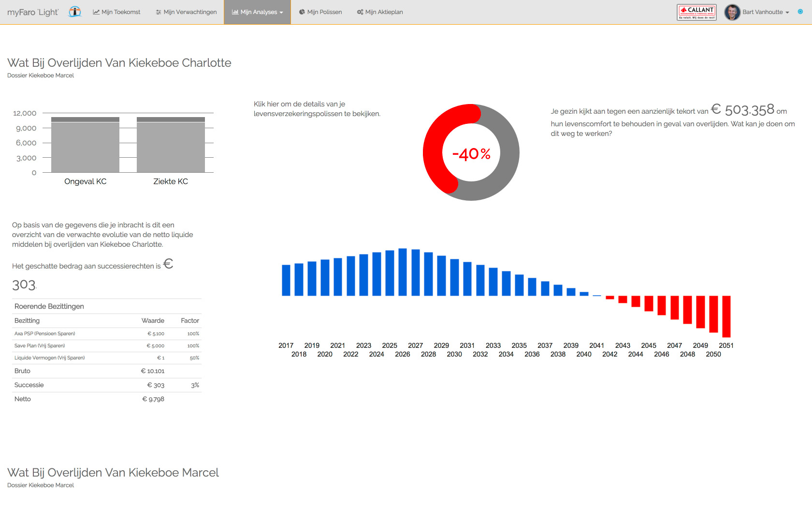This screenshot has height=508, width=812.
Task: Go to the myFaro 'Light' home brand link
Action: 33,12
